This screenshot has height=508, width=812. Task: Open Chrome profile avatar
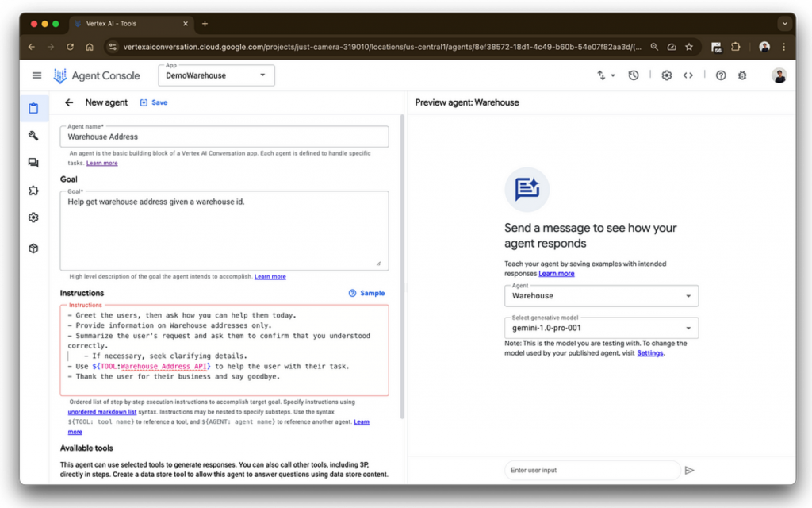point(764,47)
